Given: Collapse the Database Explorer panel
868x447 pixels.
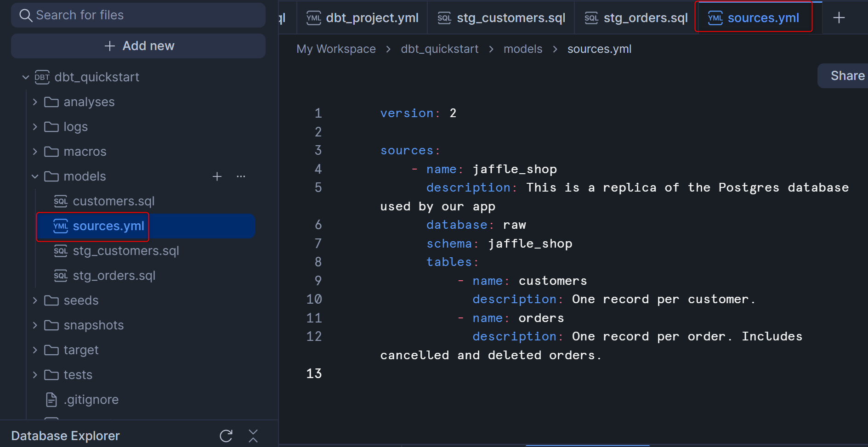Looking at the screenshot, I should (253, 436).
